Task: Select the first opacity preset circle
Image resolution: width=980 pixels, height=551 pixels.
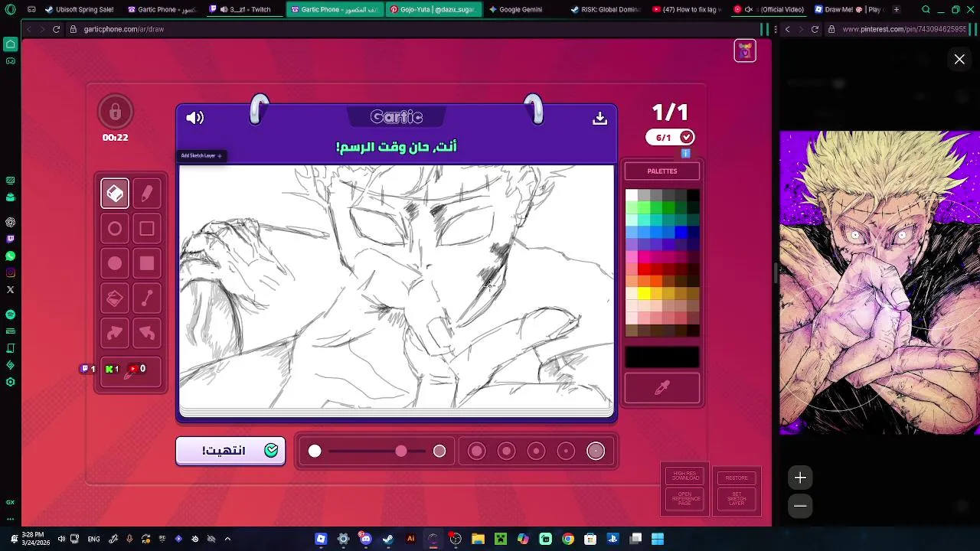Action: click(477, 452)
